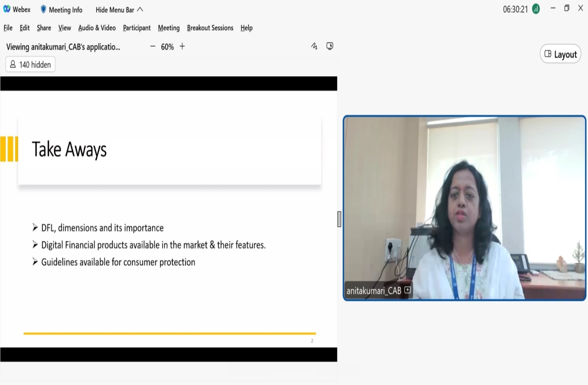The image size is (588, 385).
Task: Open the Help menu
Action: pyautogui.click(x=246, y=28)
